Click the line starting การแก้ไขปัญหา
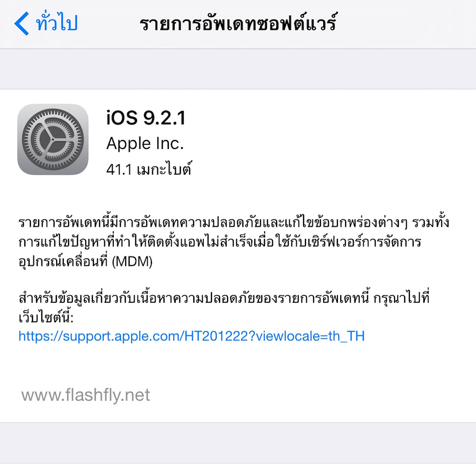 click(x=220, y=242)
